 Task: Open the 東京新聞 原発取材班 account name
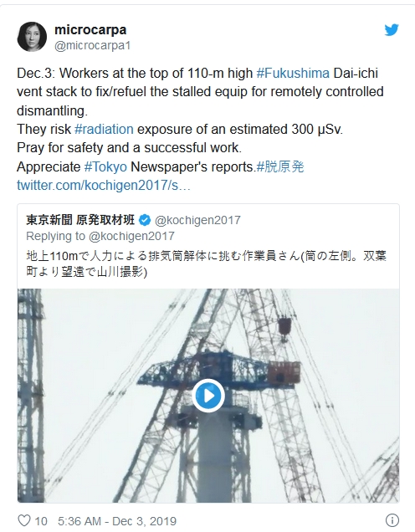click(x=80, y=220)
